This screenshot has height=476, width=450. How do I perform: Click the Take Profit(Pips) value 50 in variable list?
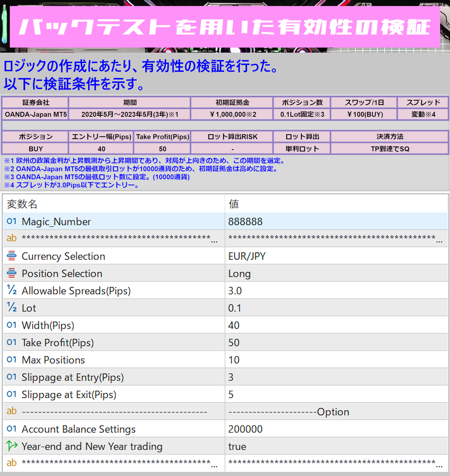[234, 342]
